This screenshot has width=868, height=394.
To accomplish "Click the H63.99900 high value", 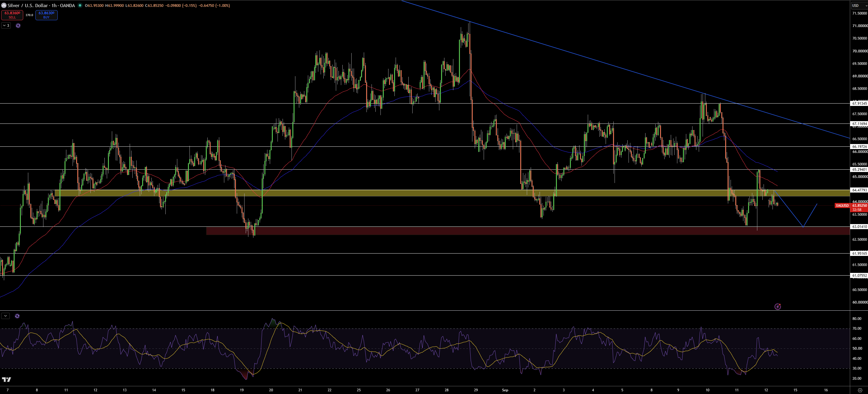I will click(115, 5).
